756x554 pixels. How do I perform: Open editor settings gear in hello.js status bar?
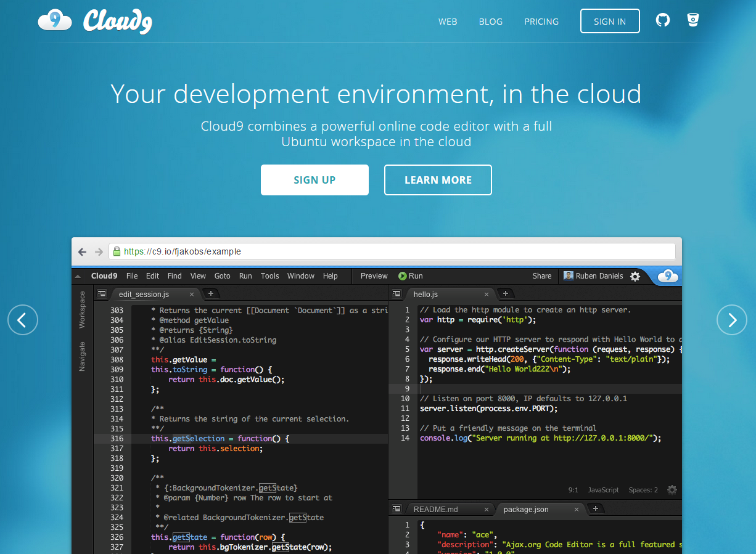pos(672,490)
